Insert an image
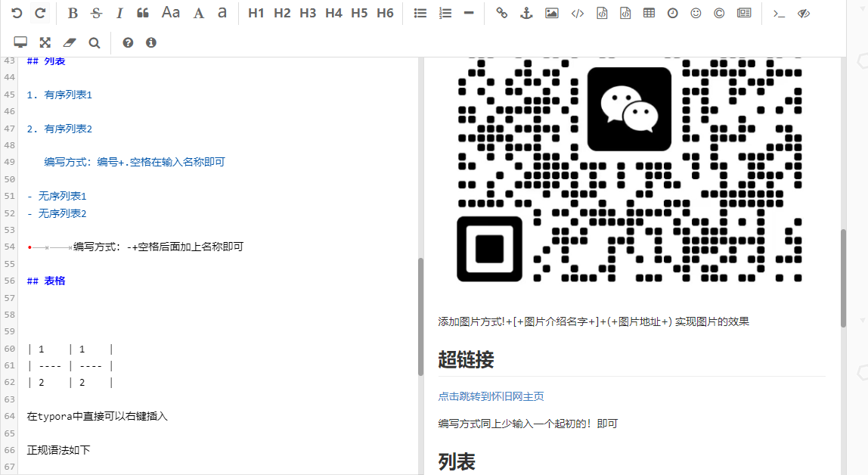 552,13
